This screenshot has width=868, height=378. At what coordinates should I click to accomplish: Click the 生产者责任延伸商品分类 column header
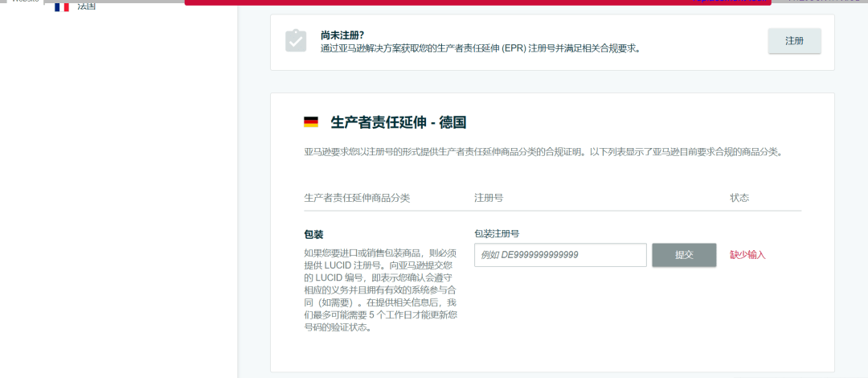click(357, 198)
